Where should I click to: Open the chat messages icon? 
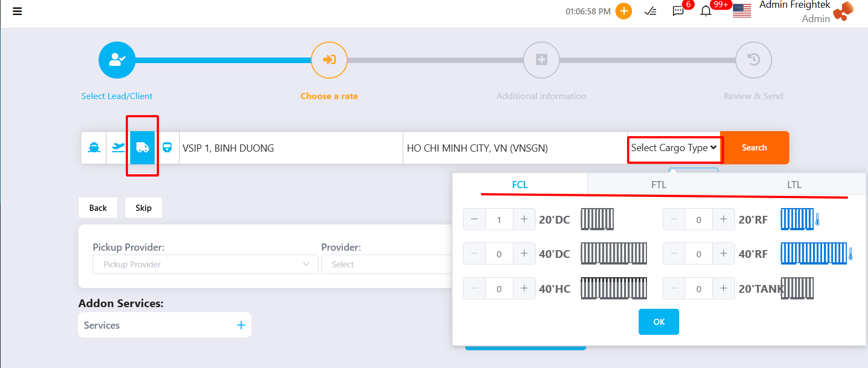[x=678, y=11]
